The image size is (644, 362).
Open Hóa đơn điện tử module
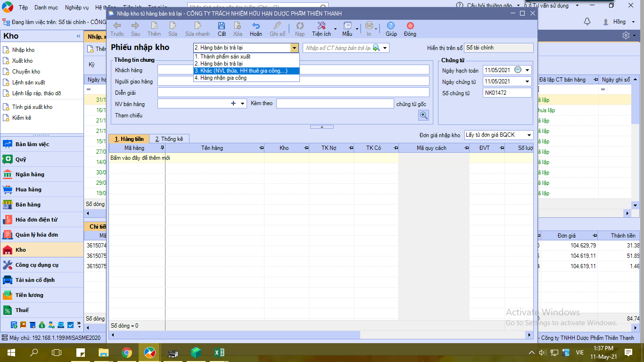click(42, 220)
